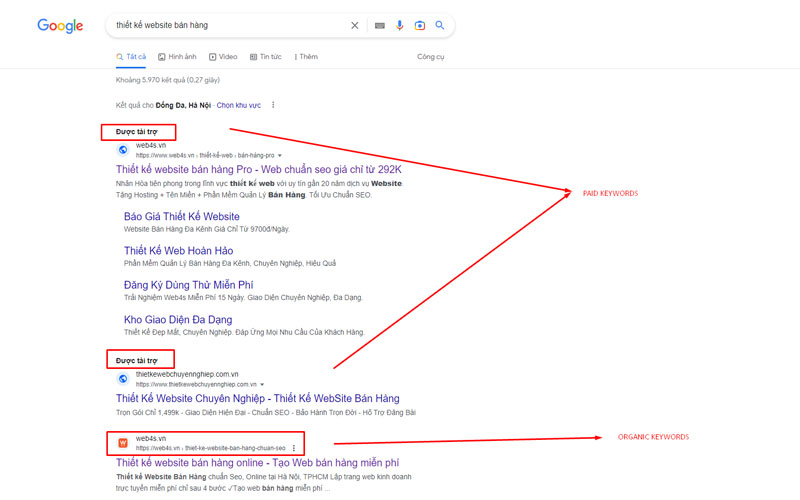This screenshot has width=800, height=500.
Task: Click globe favicon of thietkewebchuyennghiep.com.vn ad
Action: pyautogui.click(x=123, y=379)
